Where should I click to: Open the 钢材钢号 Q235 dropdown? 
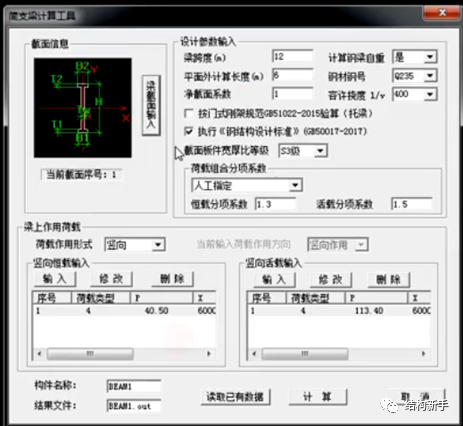[x=430, y=76]
